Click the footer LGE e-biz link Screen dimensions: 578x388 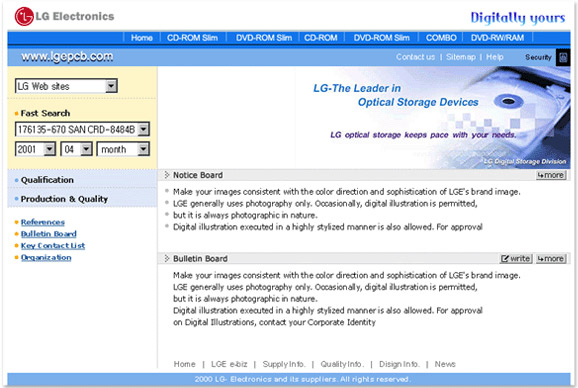[229, 364]
